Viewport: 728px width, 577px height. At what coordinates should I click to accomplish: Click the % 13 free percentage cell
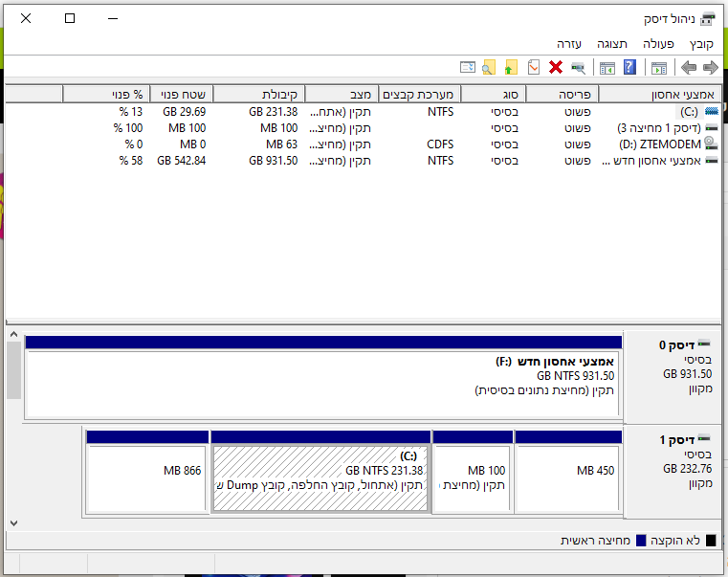click(131, 112)
